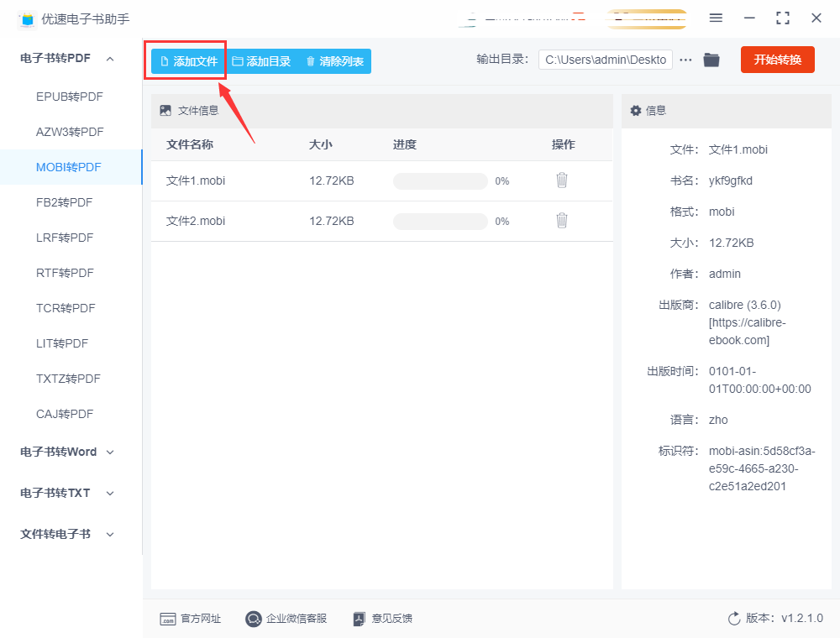Check for updates via version refresh icon

[734, 619]
